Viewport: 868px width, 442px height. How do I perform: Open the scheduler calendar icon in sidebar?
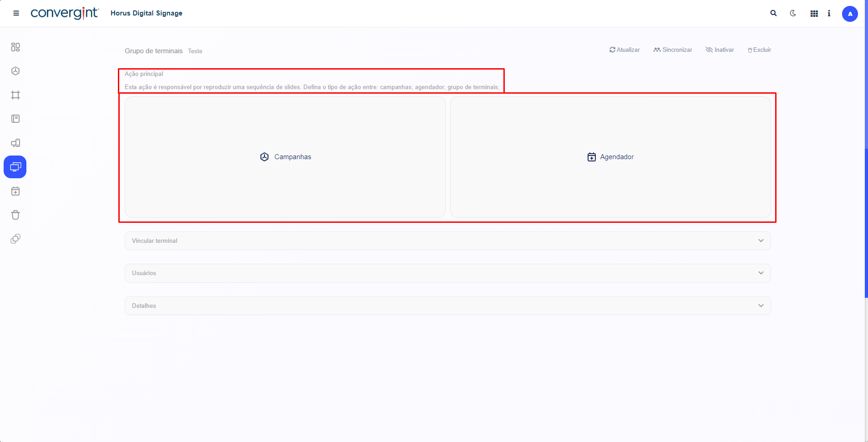15,191
